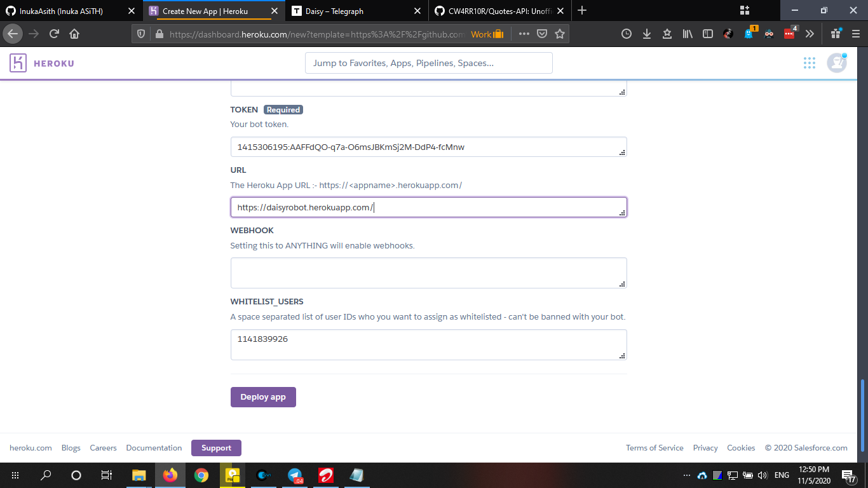Screen dimensions: 868x488
Task: Click the browser address bar URL
Action: tap(318, 34)
